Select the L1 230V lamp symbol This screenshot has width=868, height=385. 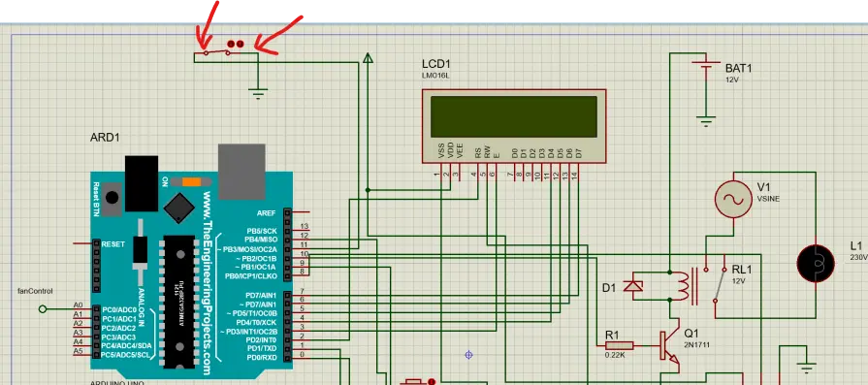tap(816, 264)
